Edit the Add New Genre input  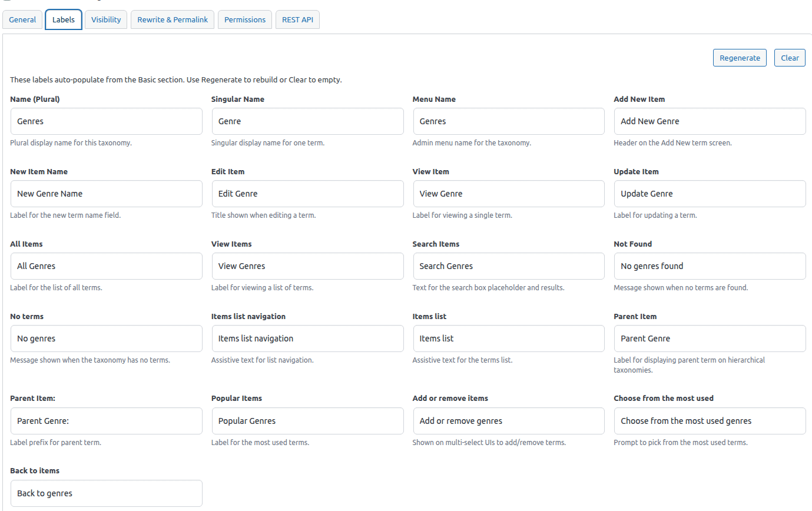[x=710, y=121]
